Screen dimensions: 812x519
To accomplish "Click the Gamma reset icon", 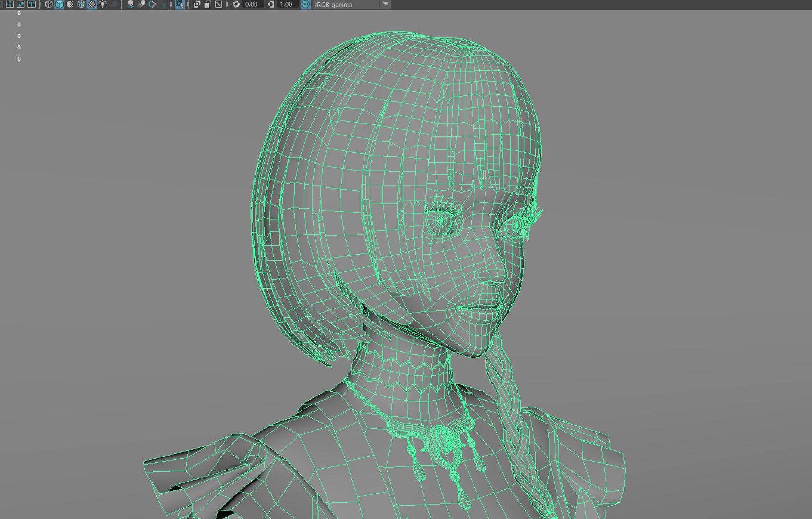I will pos(271,4).
